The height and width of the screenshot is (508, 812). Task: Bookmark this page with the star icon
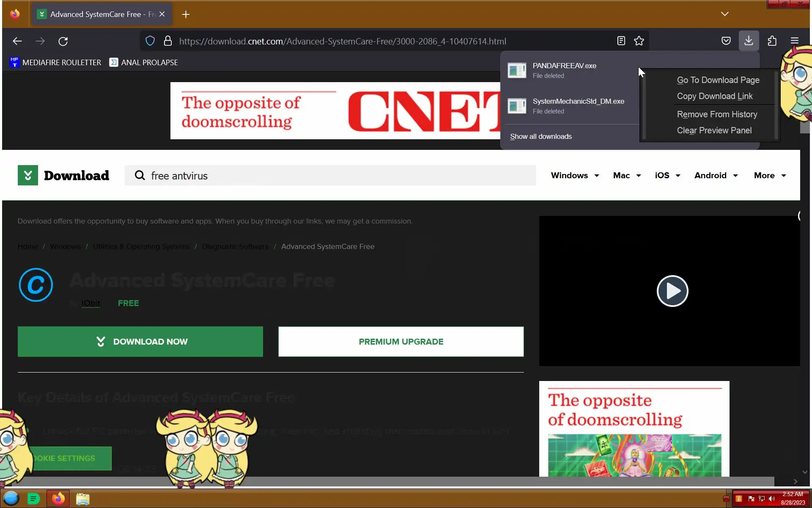pyautogui.click(x=639, y=41)
